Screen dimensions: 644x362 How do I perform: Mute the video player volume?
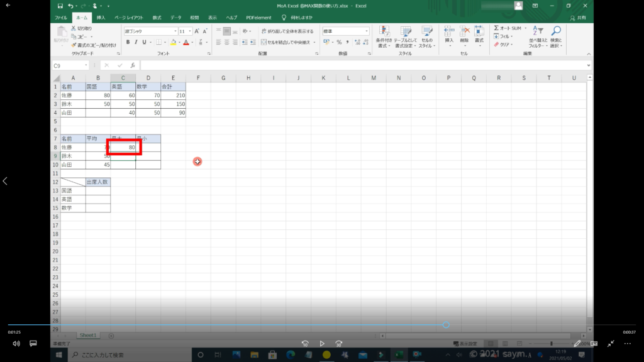(16, 344)
